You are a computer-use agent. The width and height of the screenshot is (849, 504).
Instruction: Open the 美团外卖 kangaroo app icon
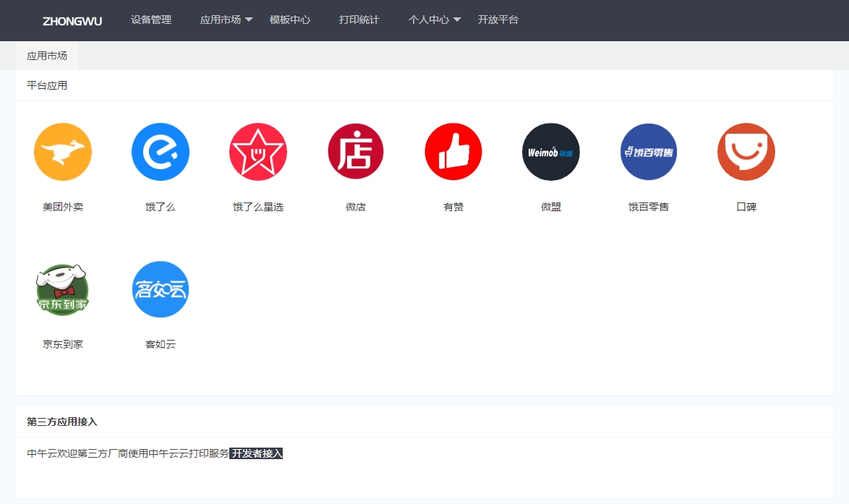63,152
